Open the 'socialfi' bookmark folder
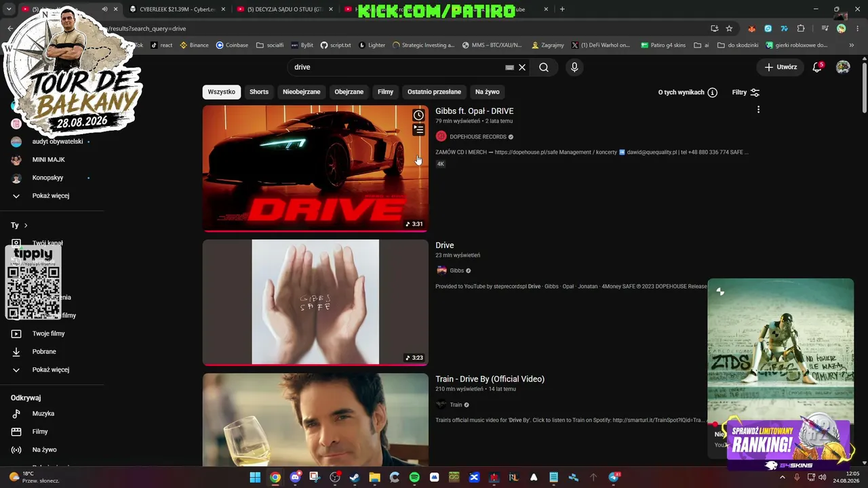This screenshot has width=868, height=488. 270,45
